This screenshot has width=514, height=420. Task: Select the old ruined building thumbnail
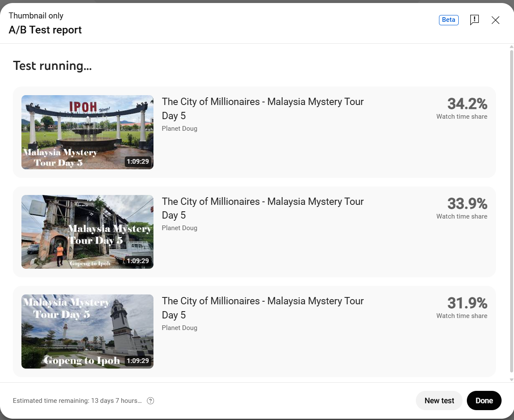pyautogui.click(x=87, y=232)
